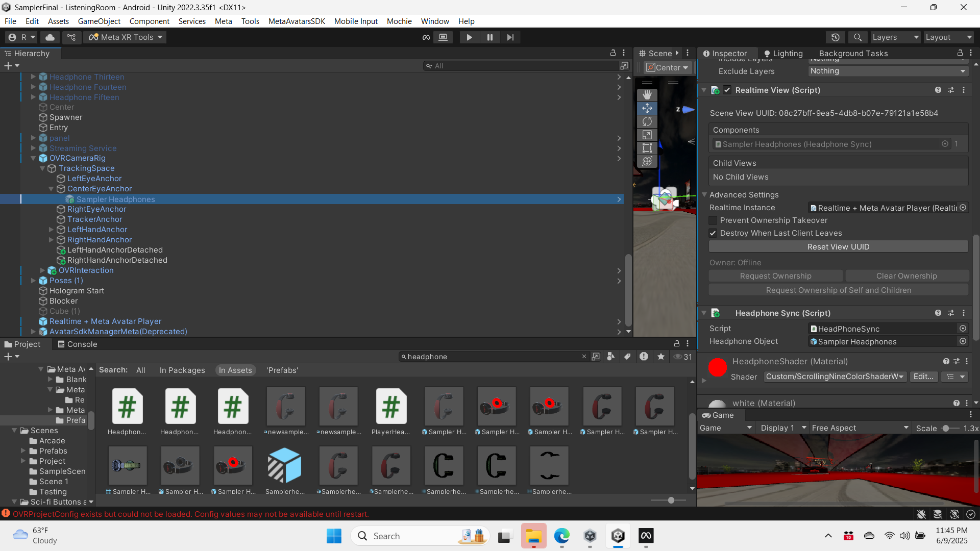Select the Hand view tool in Scene
This screenshot has height=551, width=980.
point(647,95)
